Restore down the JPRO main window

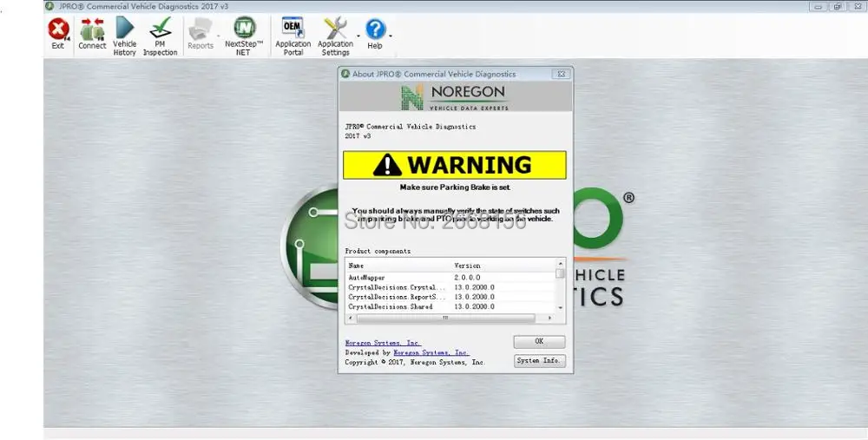[837, 7]
